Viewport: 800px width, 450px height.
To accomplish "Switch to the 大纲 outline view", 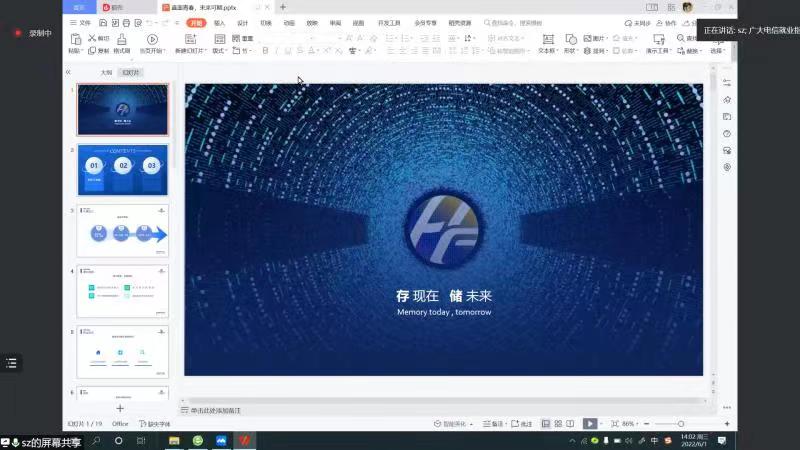I will click(106, 73).
